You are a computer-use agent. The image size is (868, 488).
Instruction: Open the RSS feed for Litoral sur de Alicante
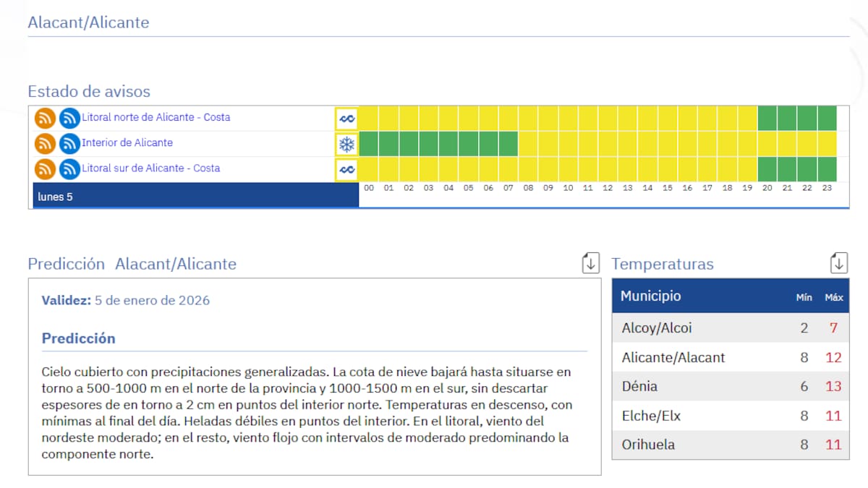44,168
